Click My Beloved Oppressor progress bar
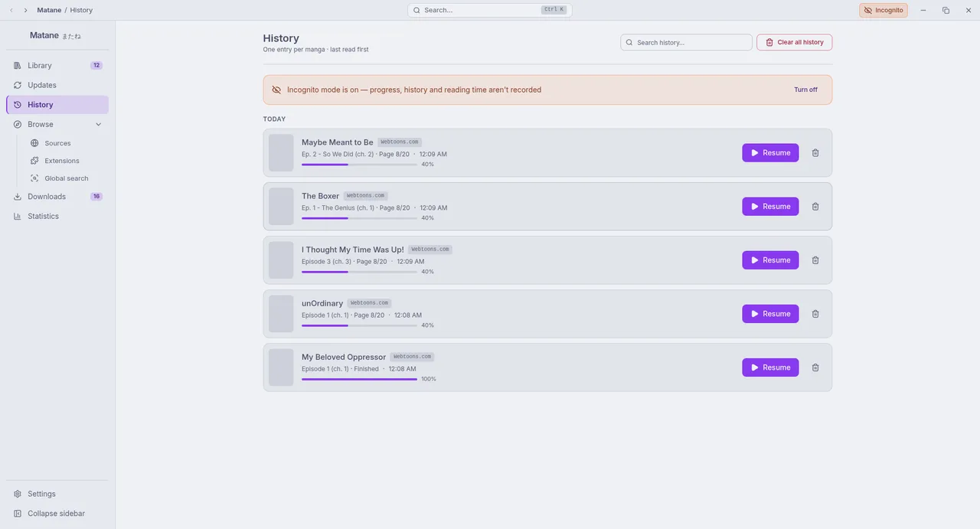The width and height of the screenshot is (980, 529). (x=359, y=379)
